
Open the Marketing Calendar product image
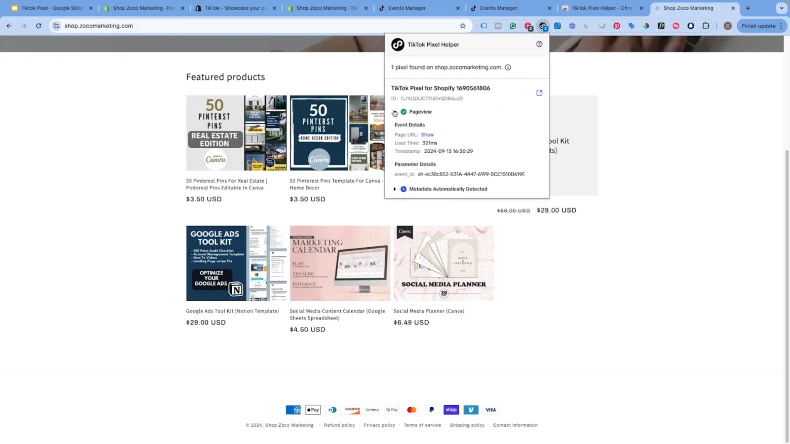coord(340,263)
